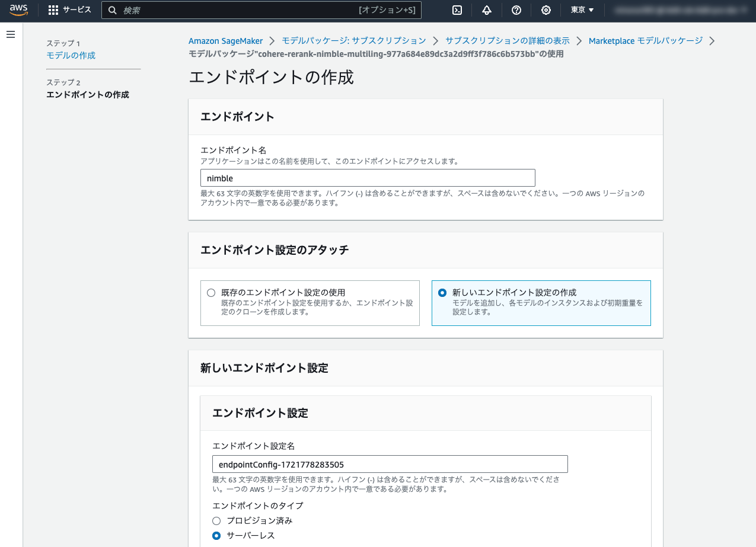Click the search magnifier icon

click(113, 10)
